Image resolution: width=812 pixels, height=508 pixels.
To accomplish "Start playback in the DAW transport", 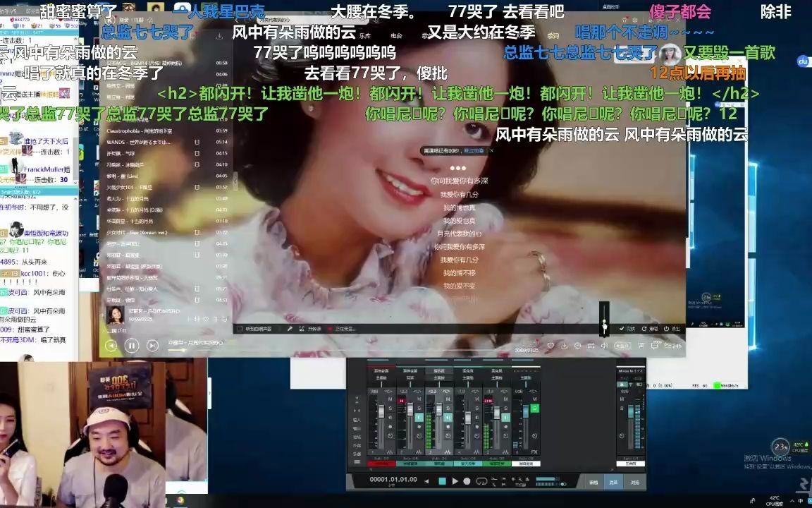I will (455, 481).
